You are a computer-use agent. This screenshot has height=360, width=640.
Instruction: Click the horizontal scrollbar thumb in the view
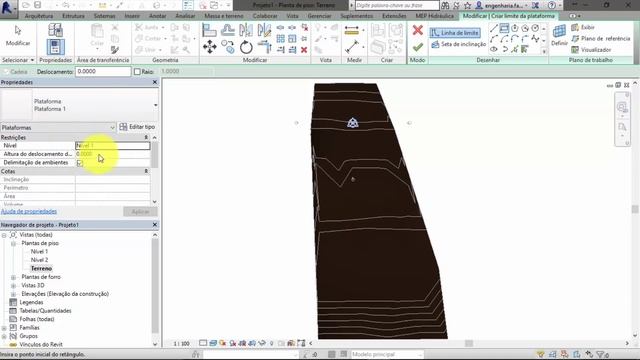coord(469,344)
